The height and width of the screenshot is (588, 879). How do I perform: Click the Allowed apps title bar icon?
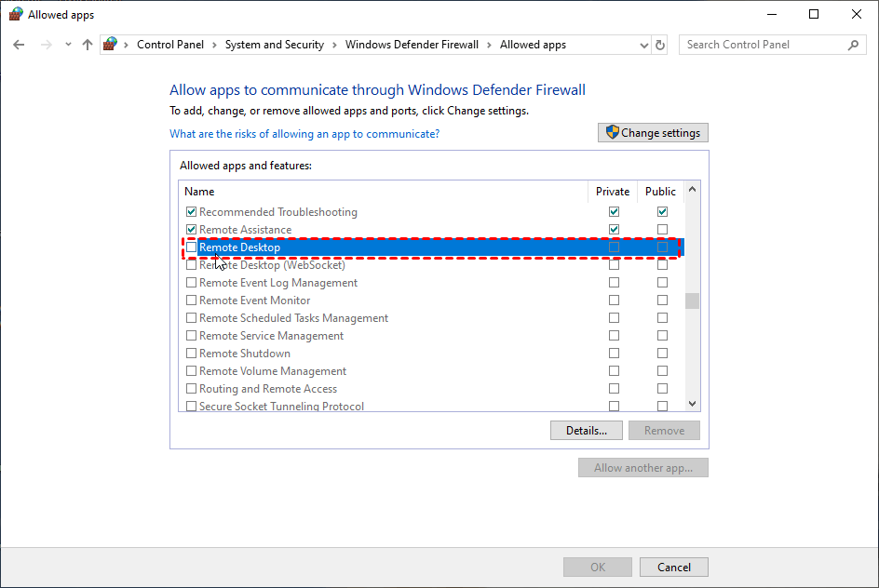click(x=16, y=14)
